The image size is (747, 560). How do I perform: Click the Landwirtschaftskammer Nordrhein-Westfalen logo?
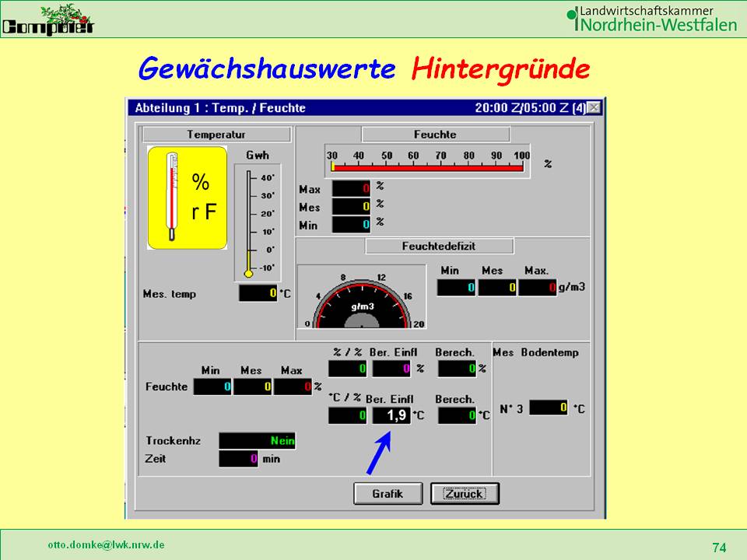click(x=651, y=19)
